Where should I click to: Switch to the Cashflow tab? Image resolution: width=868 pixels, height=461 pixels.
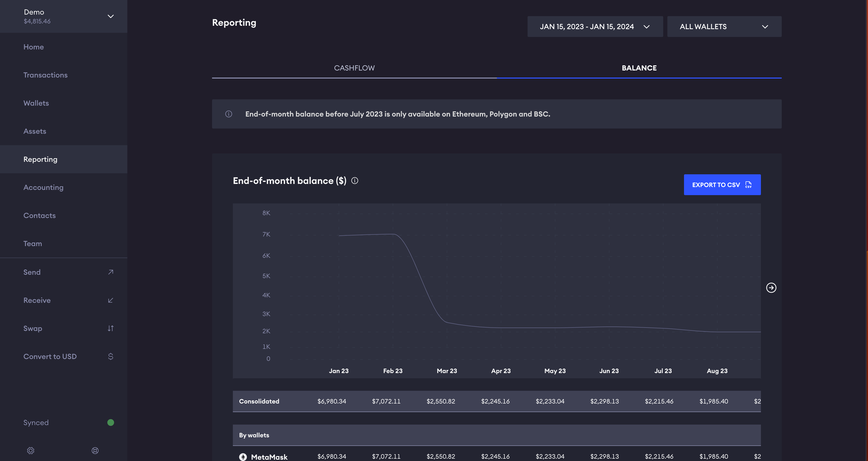pyautogui.click(x=354, y=68)
